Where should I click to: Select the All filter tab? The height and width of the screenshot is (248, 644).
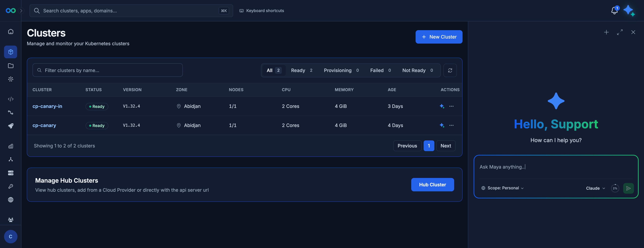tap(274, 70)
